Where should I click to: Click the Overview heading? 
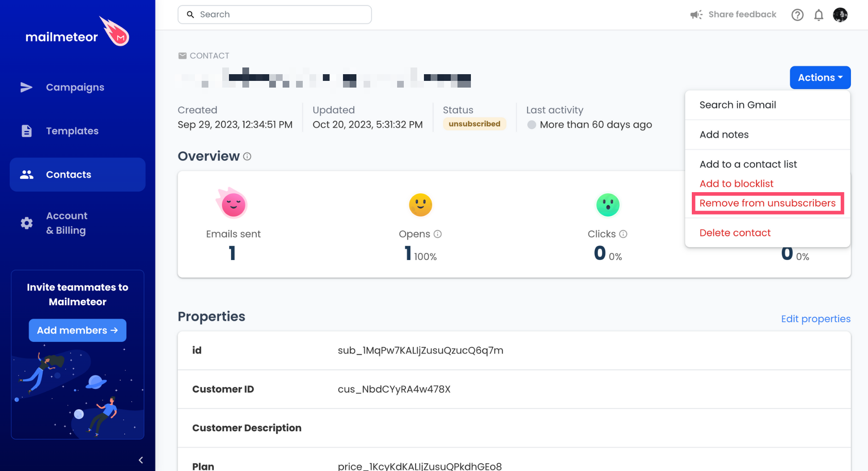208,156
